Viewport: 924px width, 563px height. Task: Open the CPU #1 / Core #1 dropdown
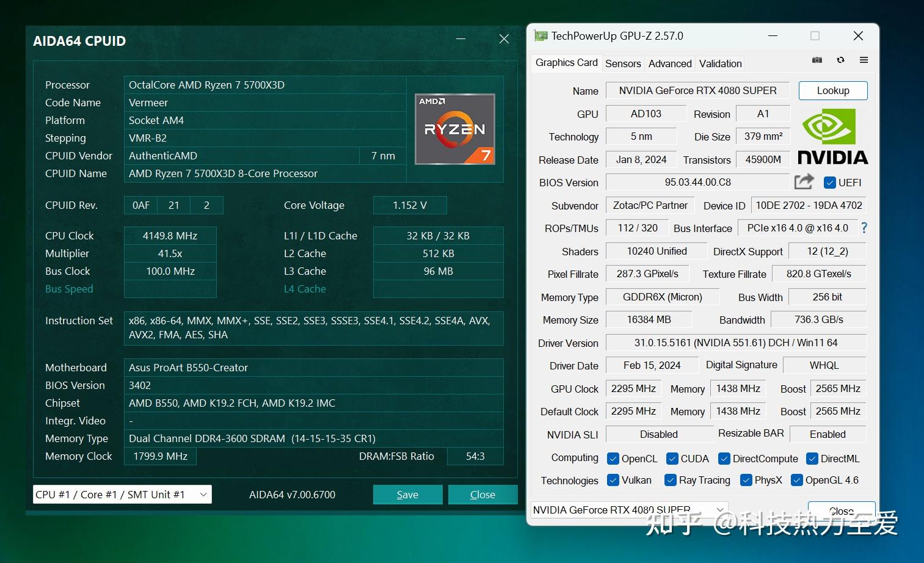[x=122, y=495]
